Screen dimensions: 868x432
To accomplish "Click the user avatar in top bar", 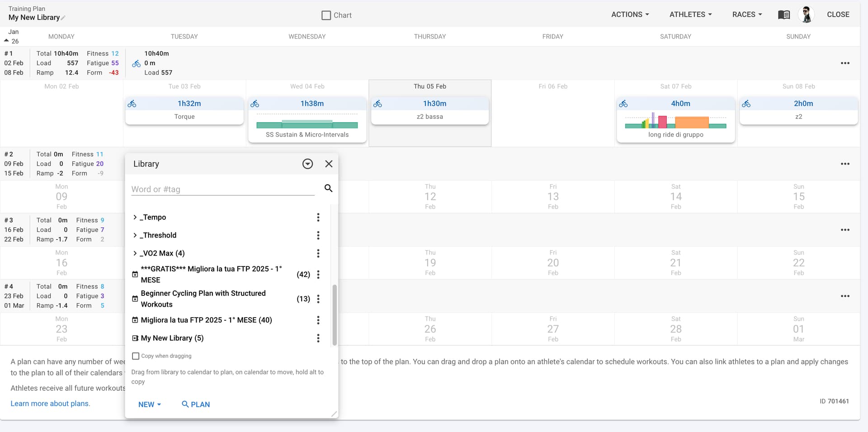I will [806, 15].
